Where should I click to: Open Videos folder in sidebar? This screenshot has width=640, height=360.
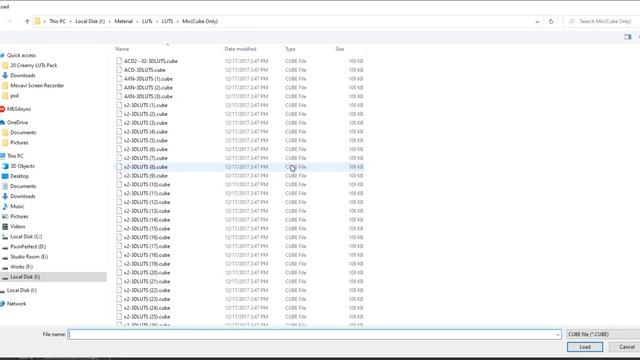[x=18, y=227]
